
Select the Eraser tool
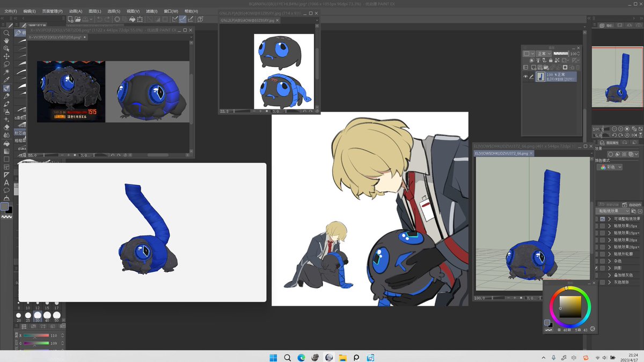[x=6, y=127]
